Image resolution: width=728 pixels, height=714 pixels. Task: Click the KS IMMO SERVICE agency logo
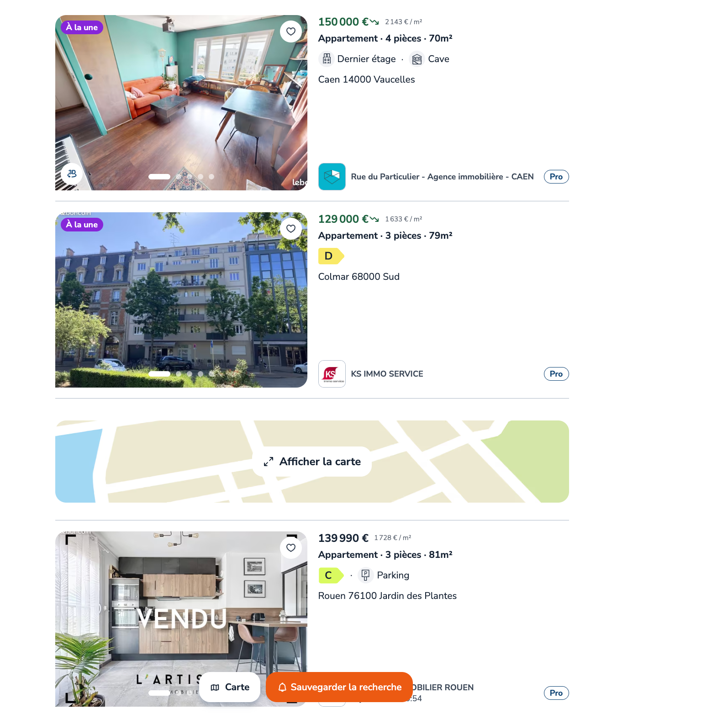click(x=332, y=374)
